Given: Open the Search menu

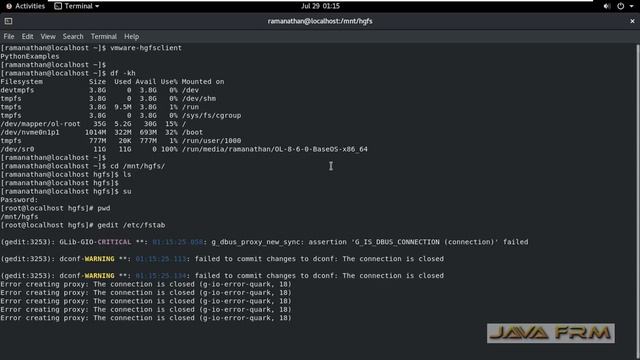Looking at the screenshot, I should click(73, 36).
